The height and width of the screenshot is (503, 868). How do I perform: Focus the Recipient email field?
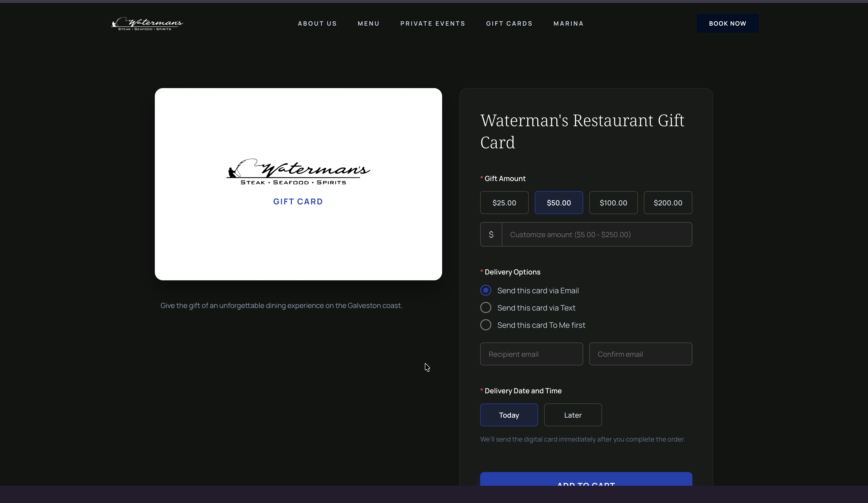pyautogui.click(x=531, y=354)
